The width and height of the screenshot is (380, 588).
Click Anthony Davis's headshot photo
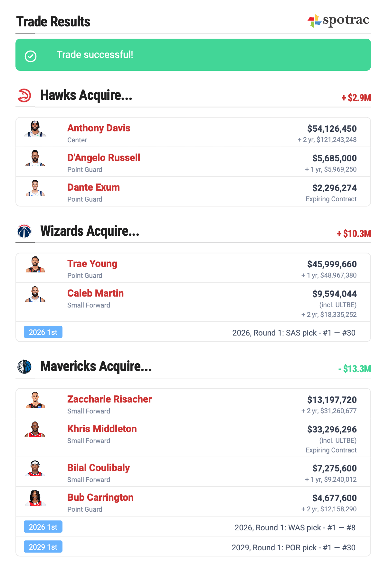(35, 129)
